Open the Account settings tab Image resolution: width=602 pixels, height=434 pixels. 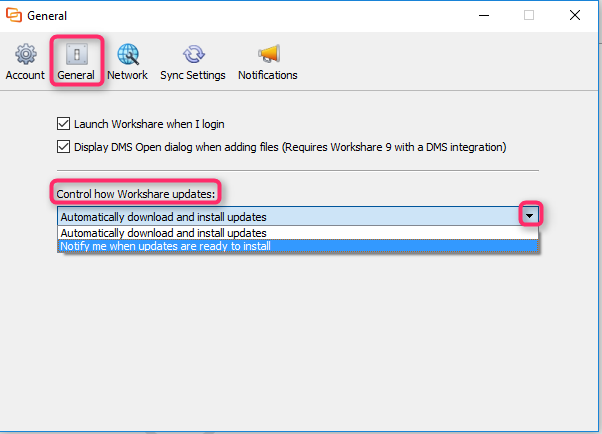(25, 62)
